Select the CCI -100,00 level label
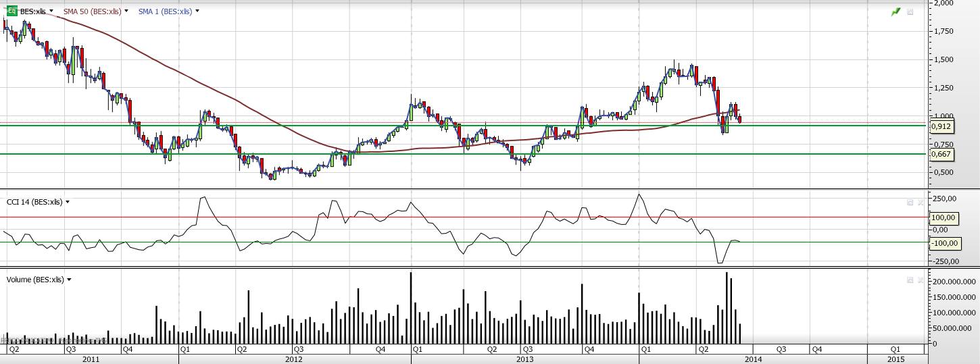This screenshot has height=364, width=980. click(x=944, y=242)
